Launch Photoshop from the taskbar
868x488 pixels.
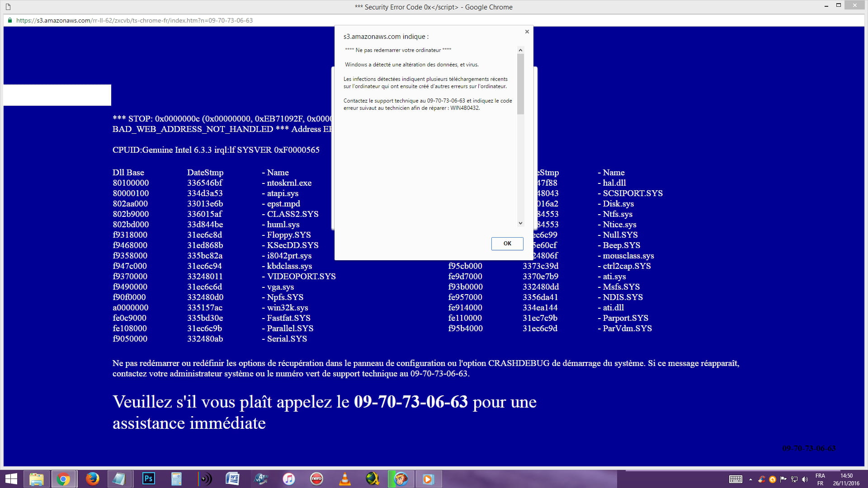click(148, 479)
